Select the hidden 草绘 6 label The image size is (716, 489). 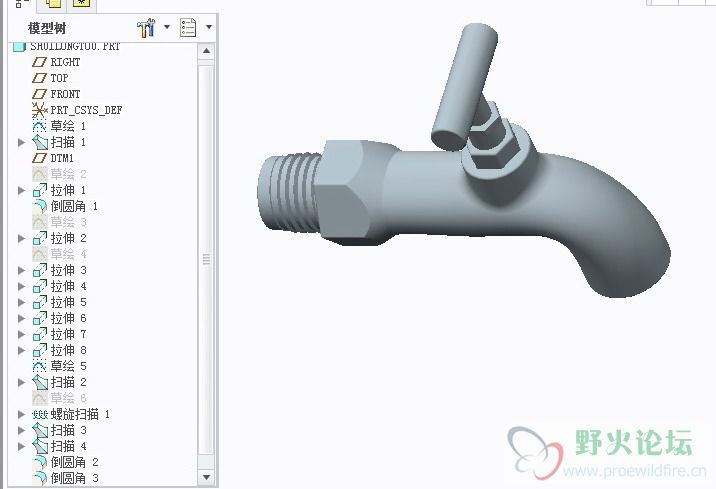pos(68,398)
